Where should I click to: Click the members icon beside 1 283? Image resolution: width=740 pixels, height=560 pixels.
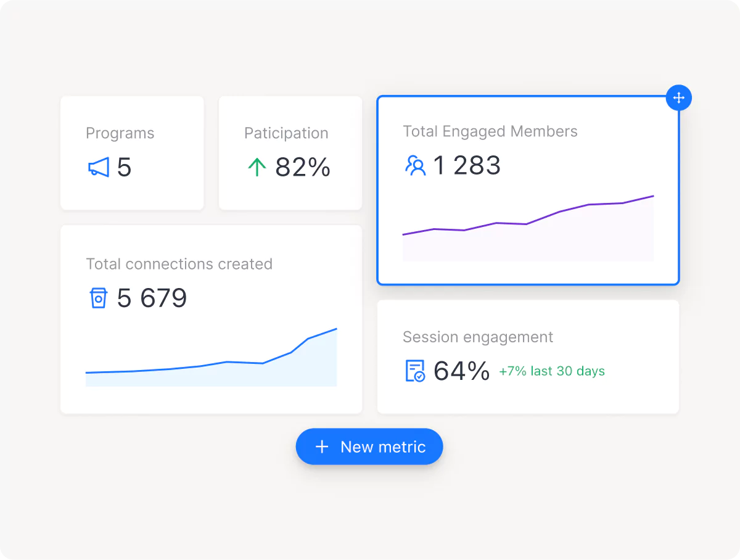416,165
